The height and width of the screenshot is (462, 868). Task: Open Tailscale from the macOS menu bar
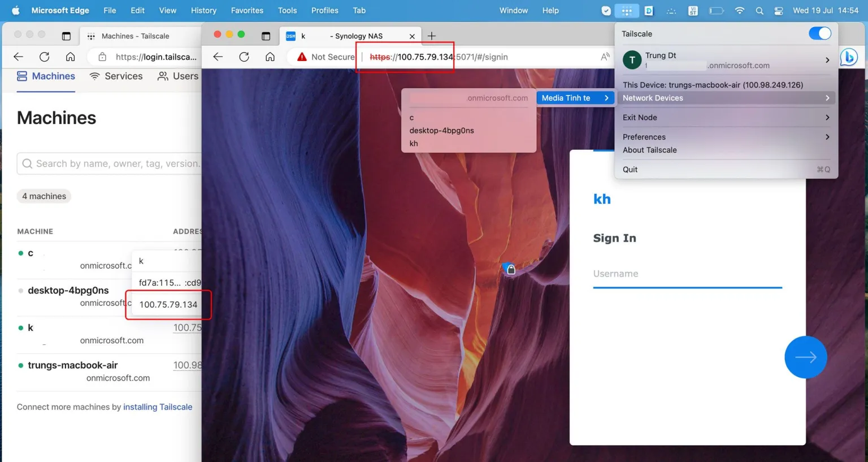coord(626,10)
